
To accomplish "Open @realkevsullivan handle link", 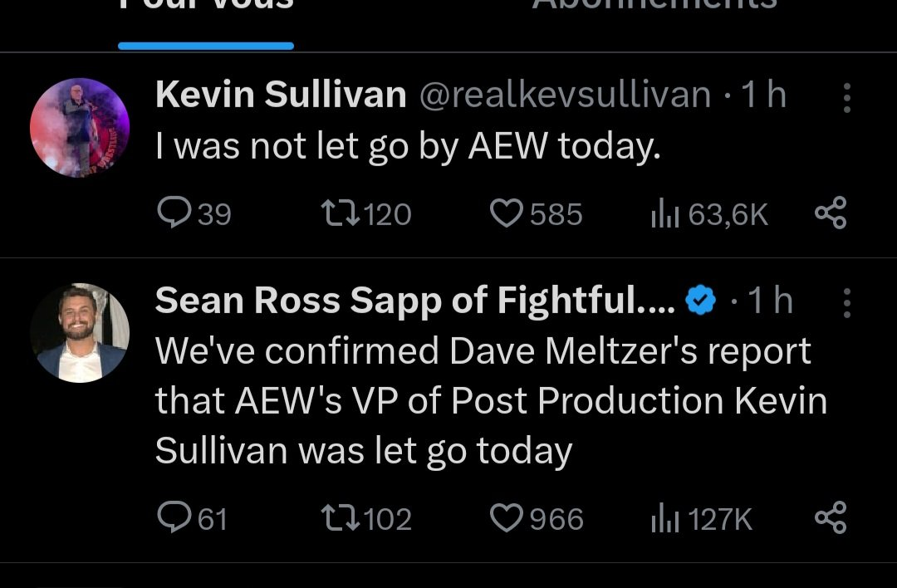I will coord(565,96).
